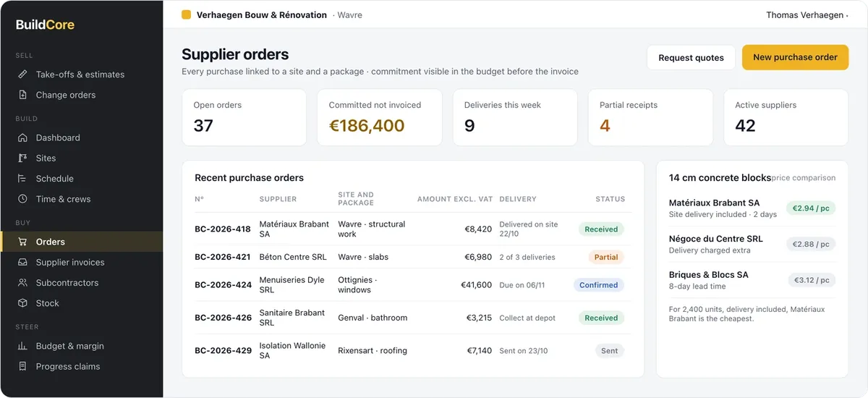The height and width of the screenshot is (398, 868).
Task: Click the Stock box icon
Action: point(22,303)
